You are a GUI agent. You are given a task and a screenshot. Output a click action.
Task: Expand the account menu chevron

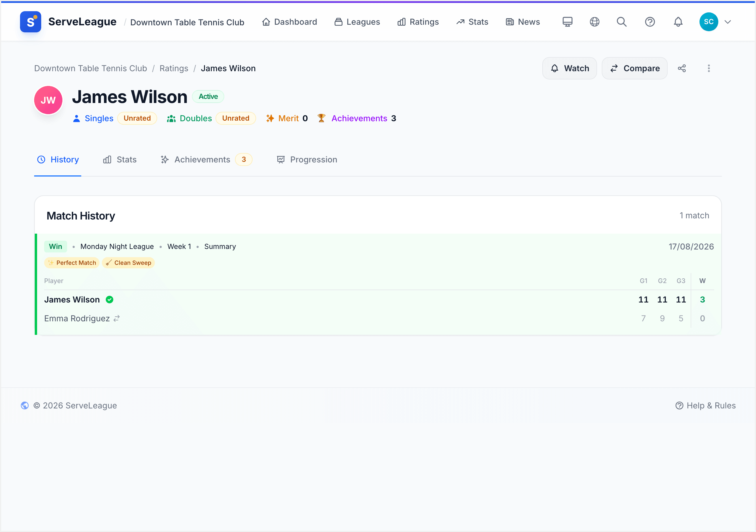(x=728, y=22)
